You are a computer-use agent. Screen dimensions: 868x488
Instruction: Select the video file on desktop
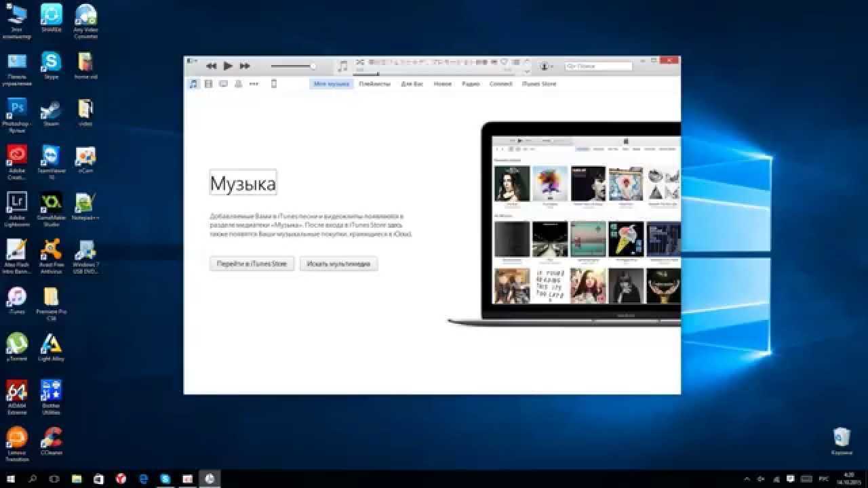[85, 113]
